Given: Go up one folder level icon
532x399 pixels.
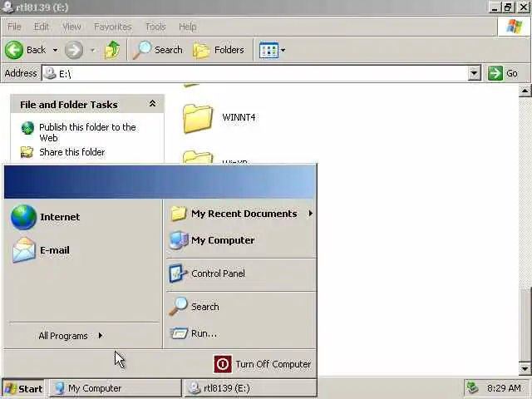Looking at the screenshot, I should point(112,50).
